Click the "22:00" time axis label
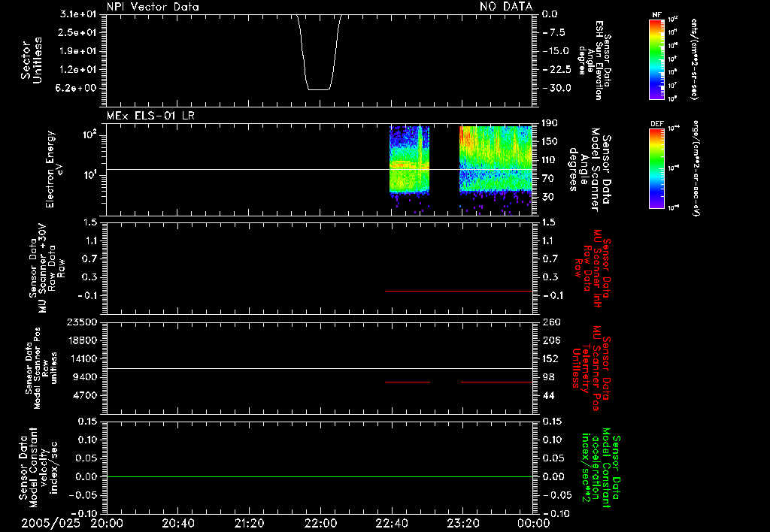The image size is (770, 532). click(320, 523)
